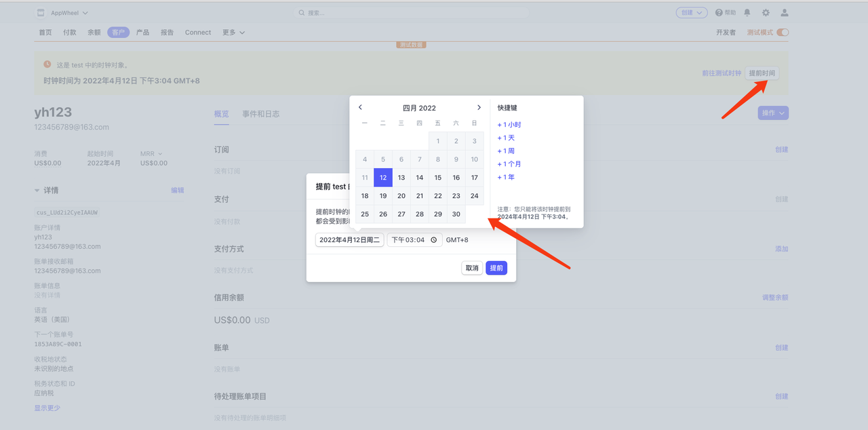This screenshot has width=868, height=430.
Task: Click the blue 提前 confirm button
Action: coord(496,268)
